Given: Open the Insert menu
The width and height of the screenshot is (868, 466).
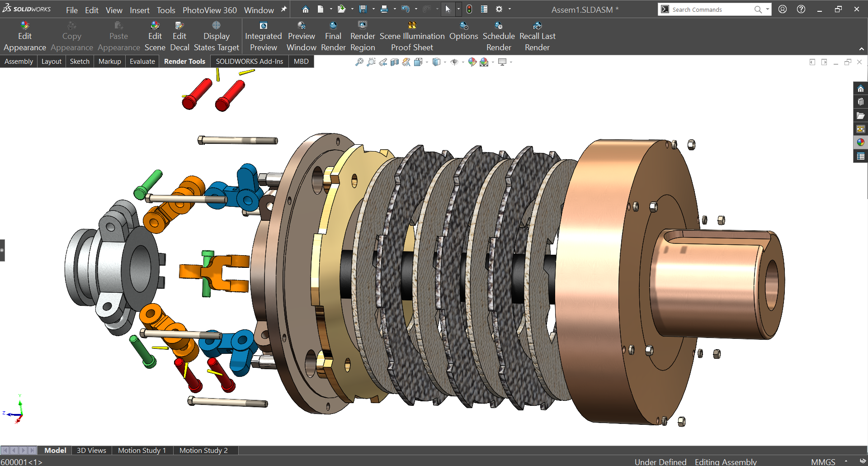Looking at the screenshot, I should 139,10.
